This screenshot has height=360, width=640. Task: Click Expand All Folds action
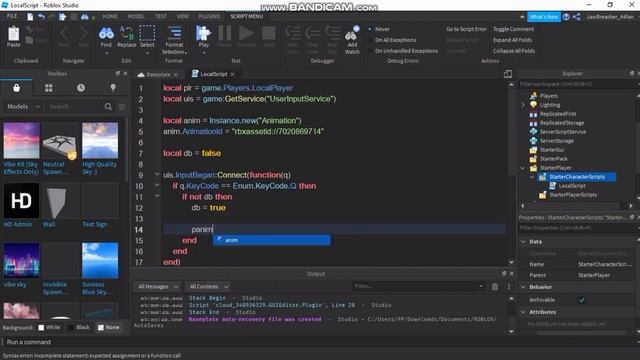513,40
